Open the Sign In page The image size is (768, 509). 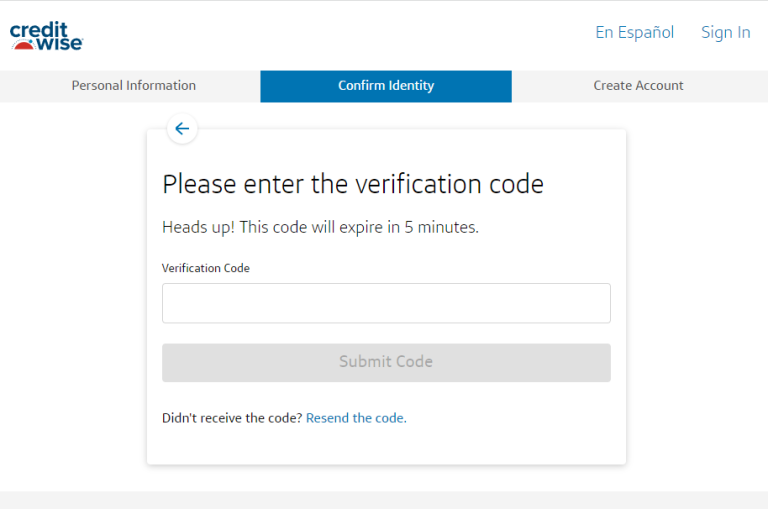pos(725,33)
